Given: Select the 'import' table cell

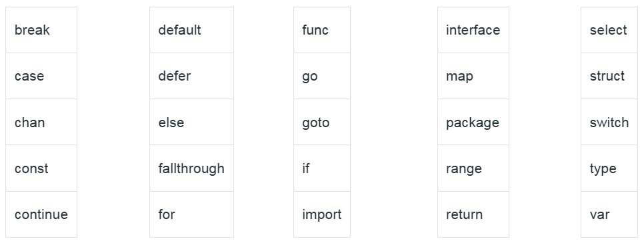Looking at the screenshot, I should 322,214.
